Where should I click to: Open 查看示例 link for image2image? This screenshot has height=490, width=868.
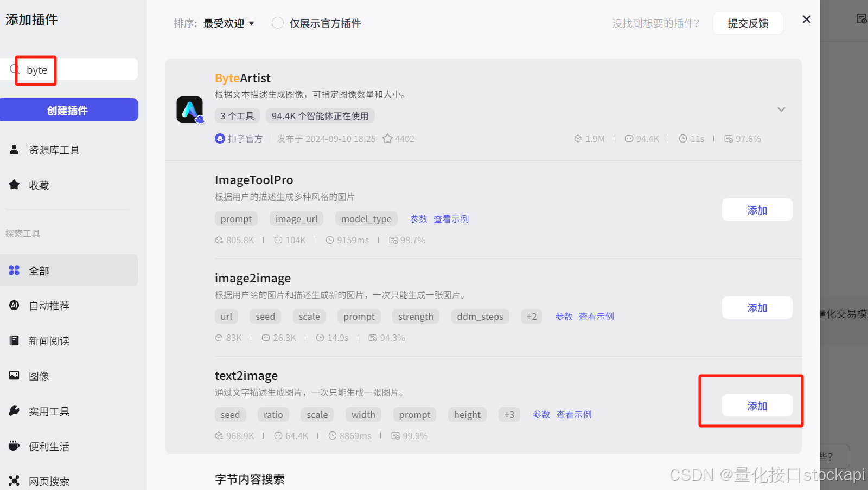[x=596, y=317]
